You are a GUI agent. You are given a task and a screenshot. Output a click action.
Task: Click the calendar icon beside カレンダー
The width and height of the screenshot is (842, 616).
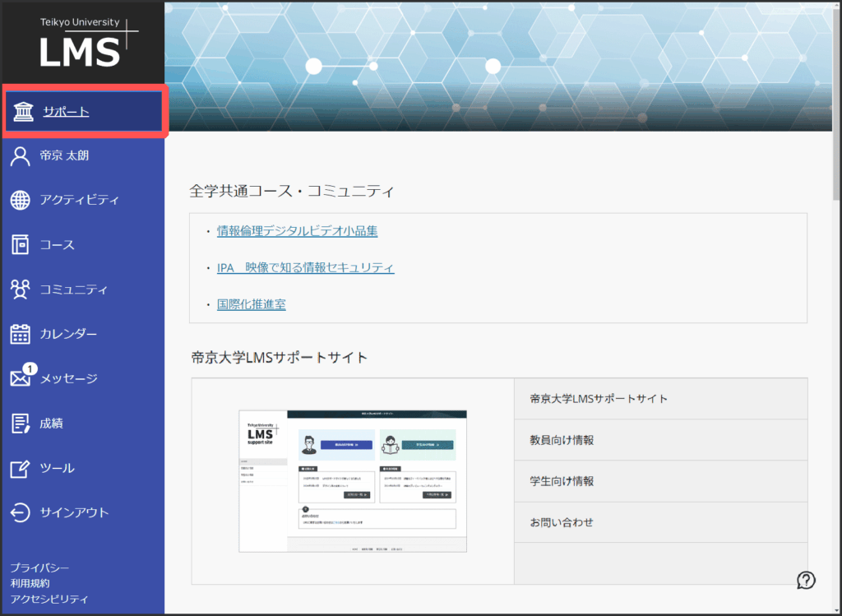click(21, 334)
